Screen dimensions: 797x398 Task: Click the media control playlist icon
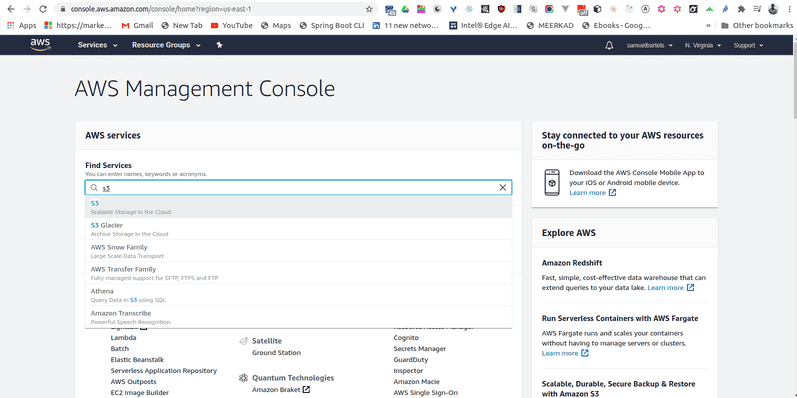[x=757, y=9]
